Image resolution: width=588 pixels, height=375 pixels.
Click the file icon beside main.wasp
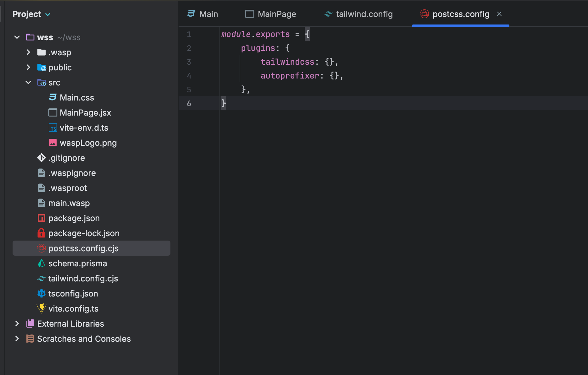42,203
